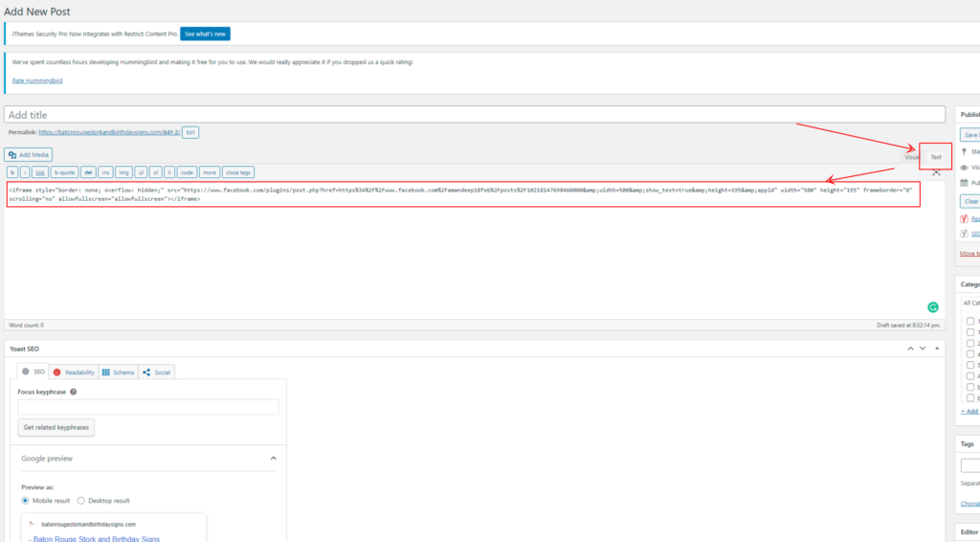
Task: Click See what's new button
Action: click(205, 34)
